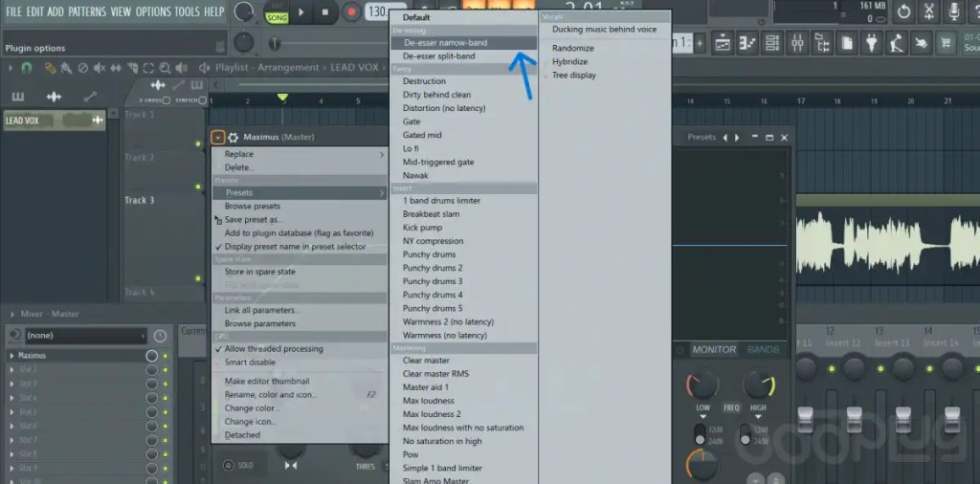The height and width of the screenshot is (484, 980).
Task: Click the one-click recording microphone icon
Action: pos(954,11)
